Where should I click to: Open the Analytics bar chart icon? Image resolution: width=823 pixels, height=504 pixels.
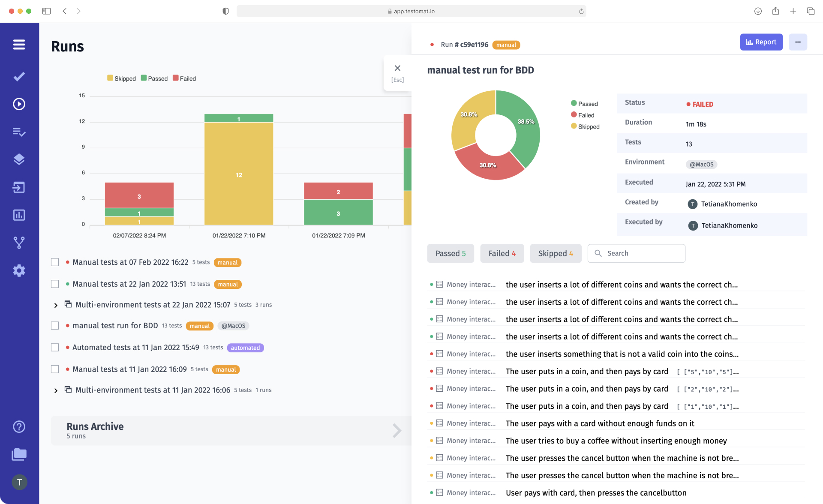(19, 215)
